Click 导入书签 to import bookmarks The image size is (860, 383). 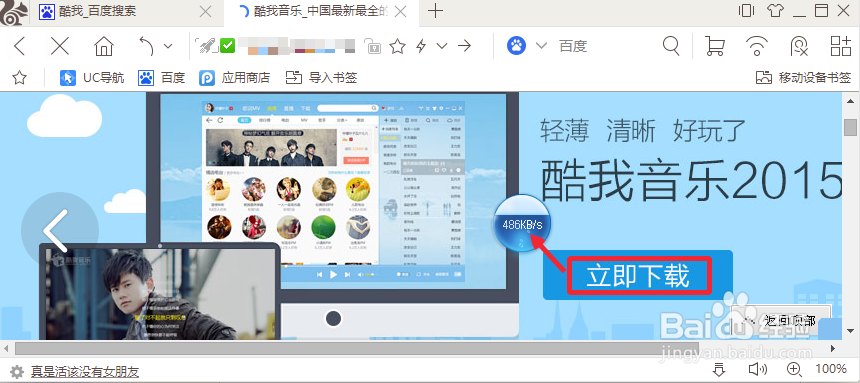321,78
